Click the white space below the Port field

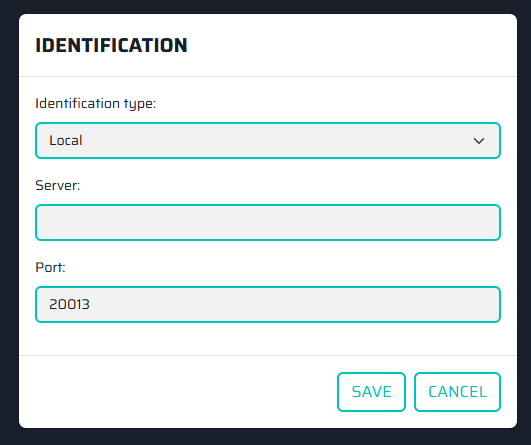click(268, 339)
